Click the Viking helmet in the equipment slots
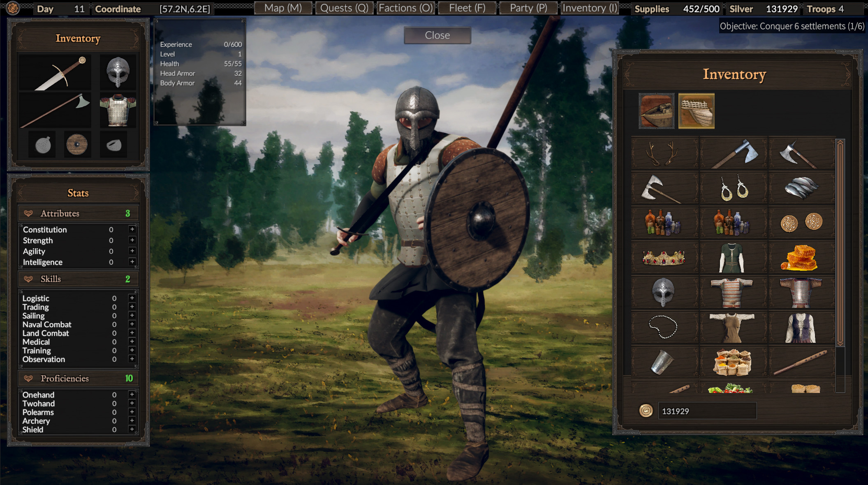Viewport: 868px width, 485px height. (x=118, y=72)
